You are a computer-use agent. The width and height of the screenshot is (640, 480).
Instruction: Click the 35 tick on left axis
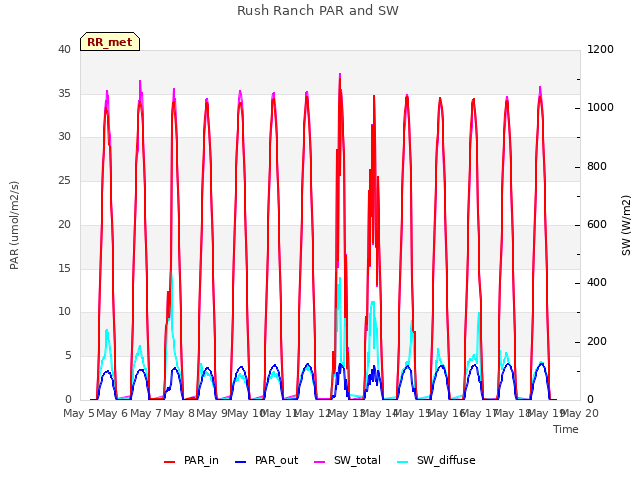(64, 93)
